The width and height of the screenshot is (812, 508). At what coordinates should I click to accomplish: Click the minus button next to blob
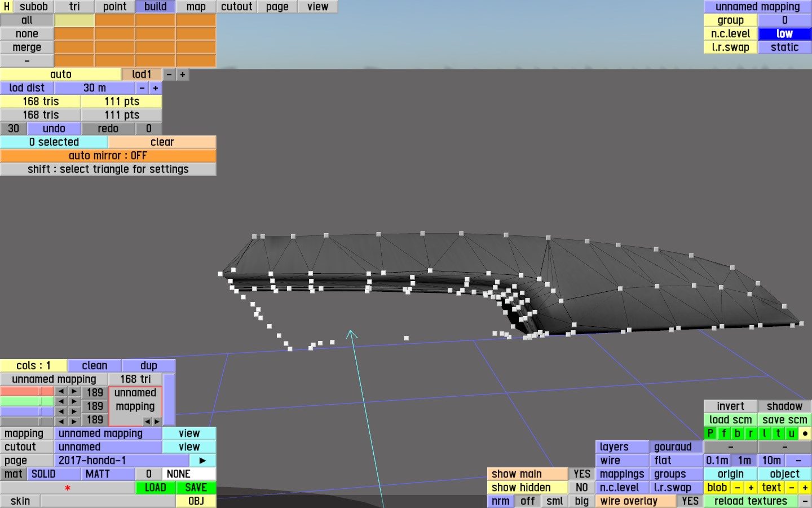738,488
